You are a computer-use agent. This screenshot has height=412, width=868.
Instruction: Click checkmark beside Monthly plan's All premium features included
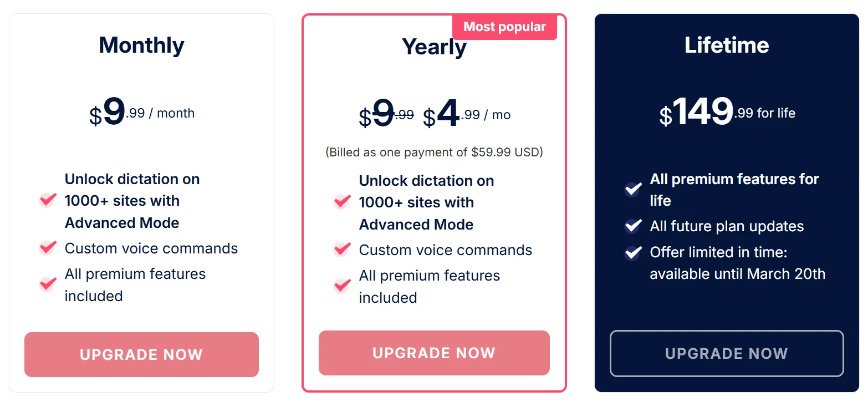[x=48, y=284]
